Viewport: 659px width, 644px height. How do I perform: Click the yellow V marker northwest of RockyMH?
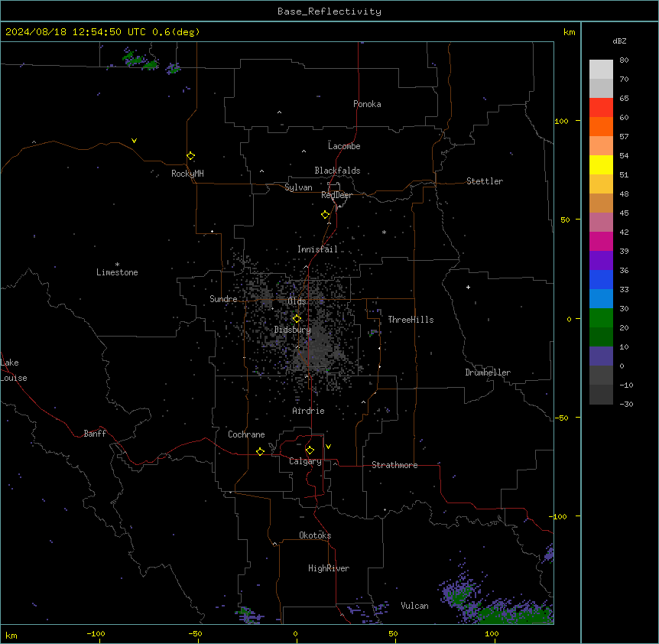coord(134,141)
